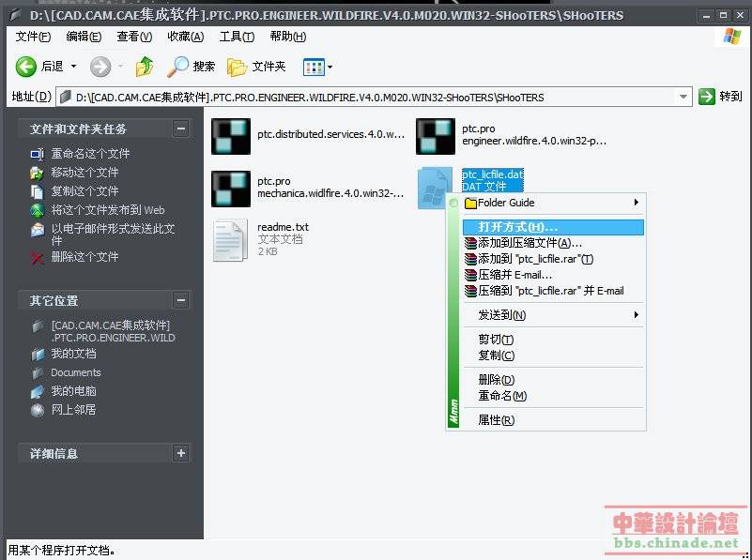This screenshot has width=752, height=560.
Task: Close the Explorer window
Action: [741, 16]
